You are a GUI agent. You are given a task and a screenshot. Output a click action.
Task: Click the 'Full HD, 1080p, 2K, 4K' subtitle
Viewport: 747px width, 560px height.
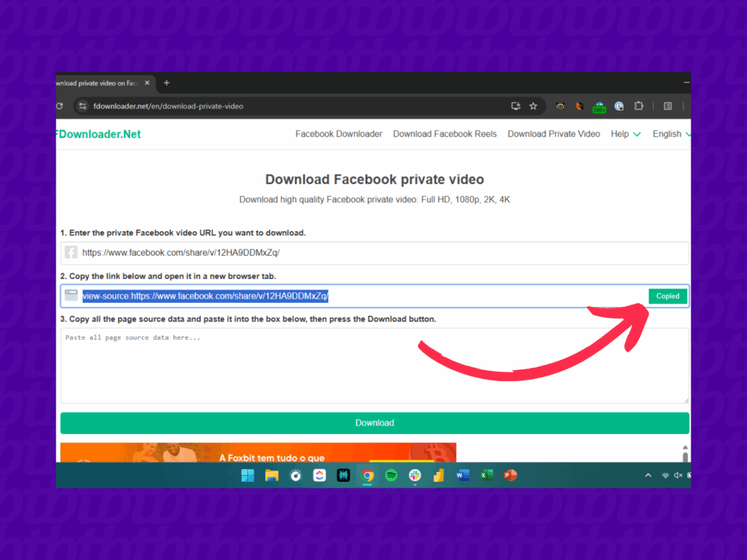(x=465, y=199)
